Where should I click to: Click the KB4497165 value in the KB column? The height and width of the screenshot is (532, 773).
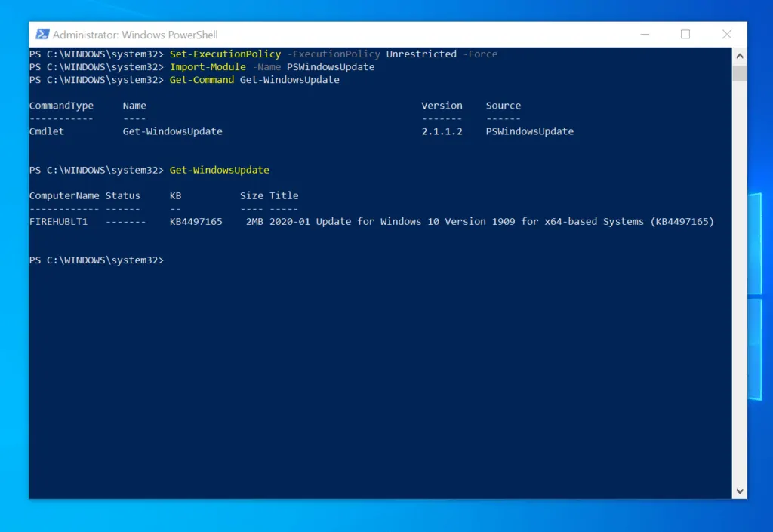pos(196,221)
